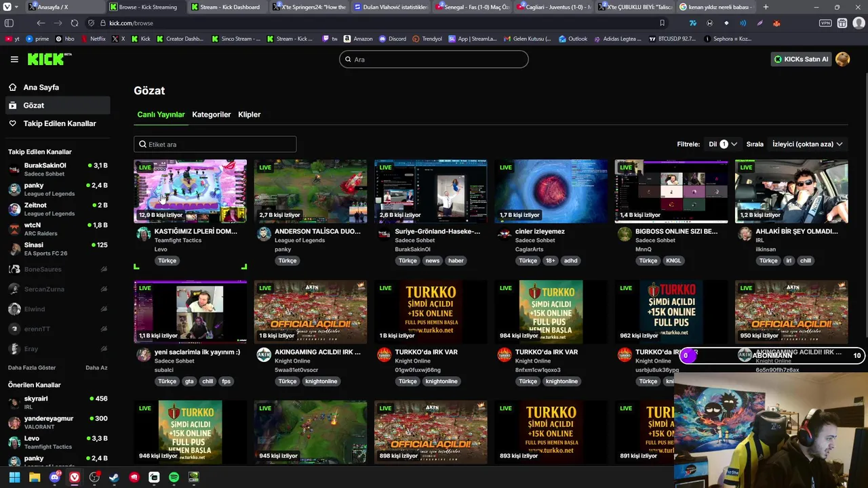Open Spotify from the taskbar
This screenshot has width=868, height=488.
click(174, 477)
